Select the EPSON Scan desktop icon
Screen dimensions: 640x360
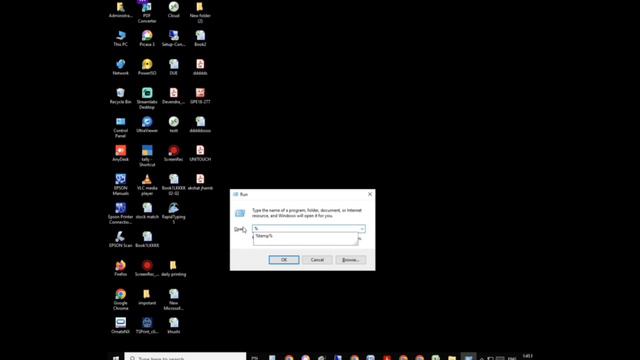(x=120, y=240)
